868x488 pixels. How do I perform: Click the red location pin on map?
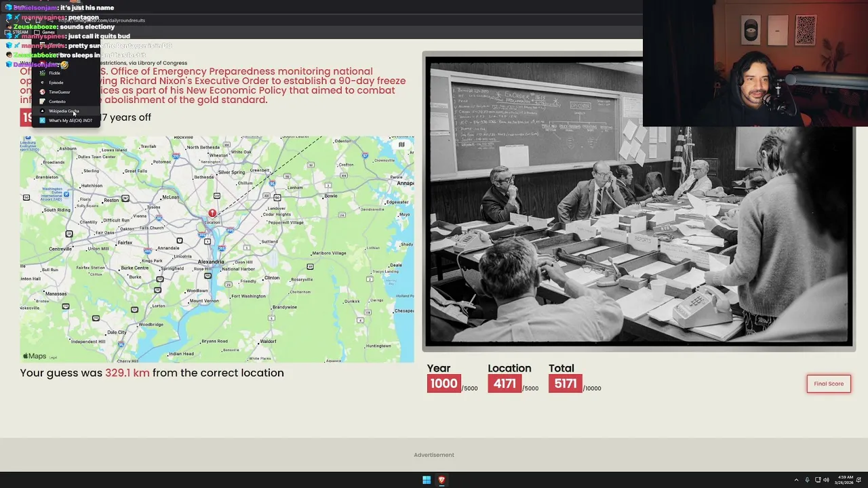212,213
